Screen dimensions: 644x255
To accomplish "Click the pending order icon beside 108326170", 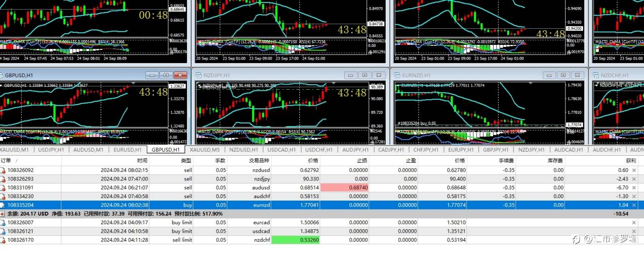I will (x=3, y=239).
